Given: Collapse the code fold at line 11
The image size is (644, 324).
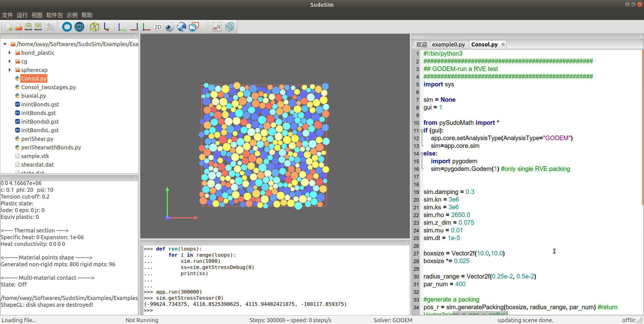Looking at the screenshot, I should coord(422,131).
